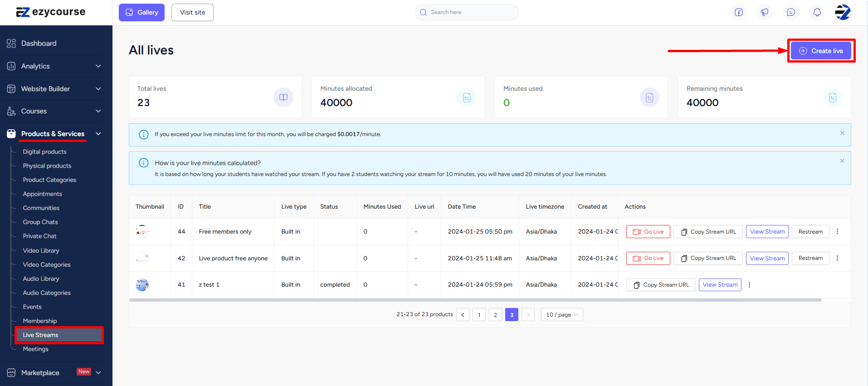Image resolution: width=868 pixels, height=386 pixels.
Task: Go to page 2
Action: [495, 315]
